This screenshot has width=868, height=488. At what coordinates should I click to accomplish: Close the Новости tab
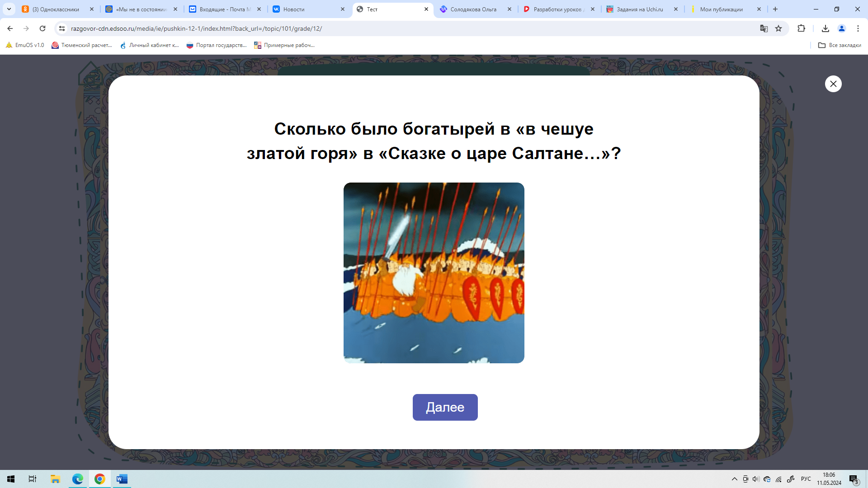[342, 9]
